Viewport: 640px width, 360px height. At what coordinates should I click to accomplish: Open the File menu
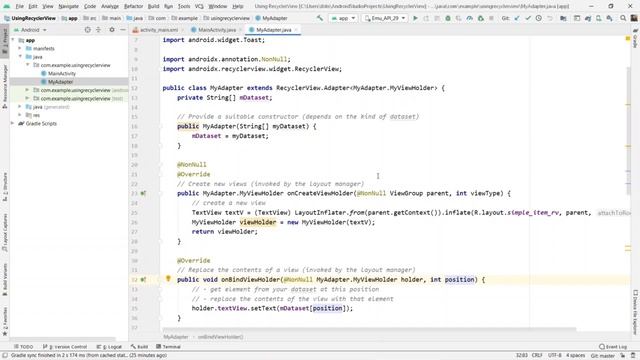point(20,6)
